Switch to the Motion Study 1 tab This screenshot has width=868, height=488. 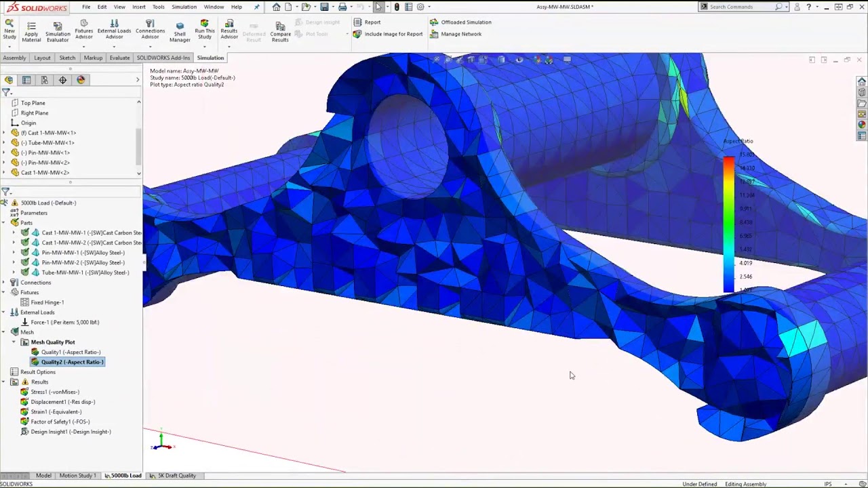click(77, 476)
